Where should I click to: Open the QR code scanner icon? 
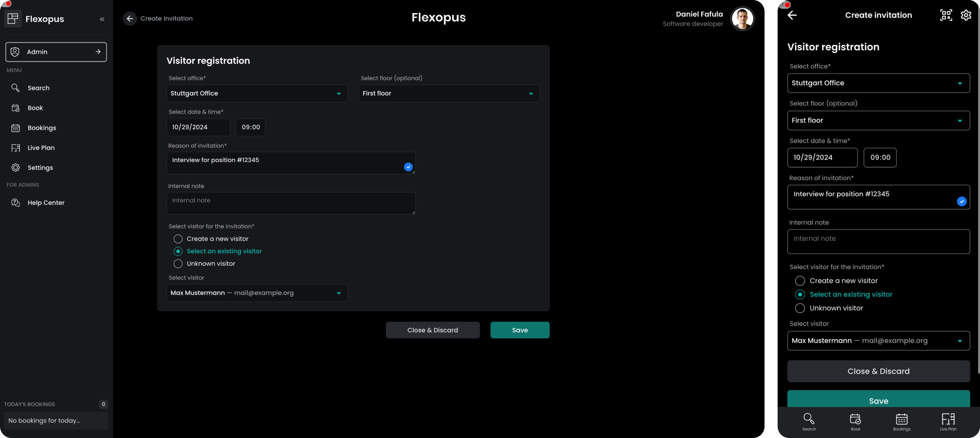click(946, 15)
